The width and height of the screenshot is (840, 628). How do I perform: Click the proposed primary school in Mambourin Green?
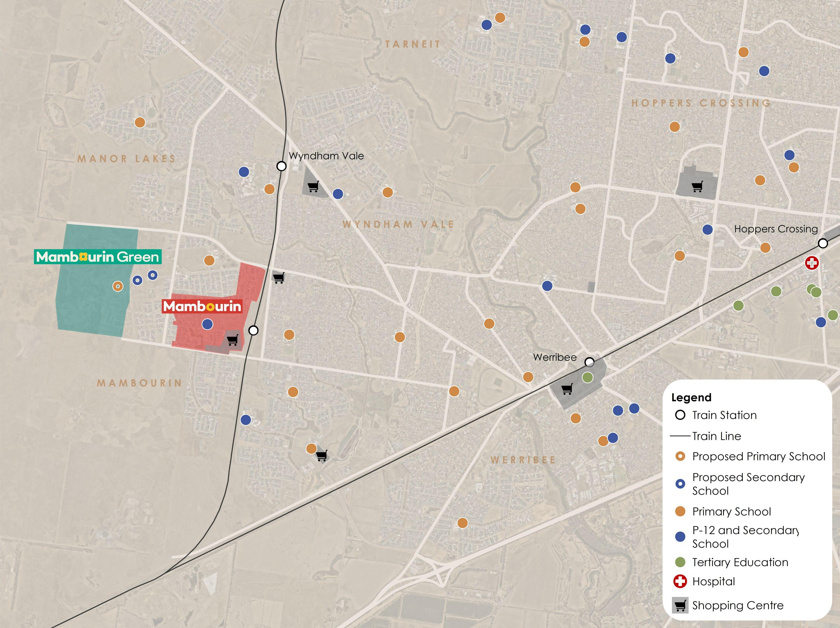pyautogui.click(x=118, y=286)
